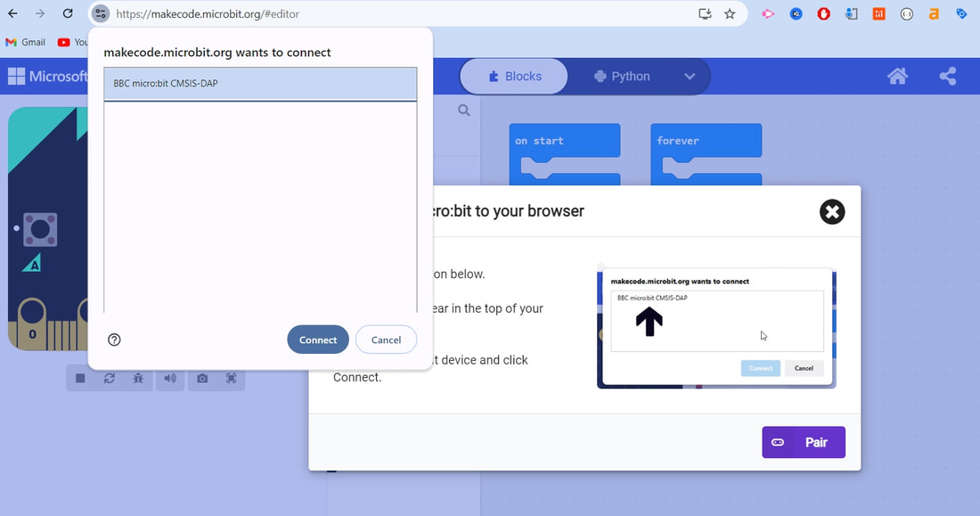Toggle simulator fullscreen icon
Viewport: 980px width, 516px height.
pos(232,379)
